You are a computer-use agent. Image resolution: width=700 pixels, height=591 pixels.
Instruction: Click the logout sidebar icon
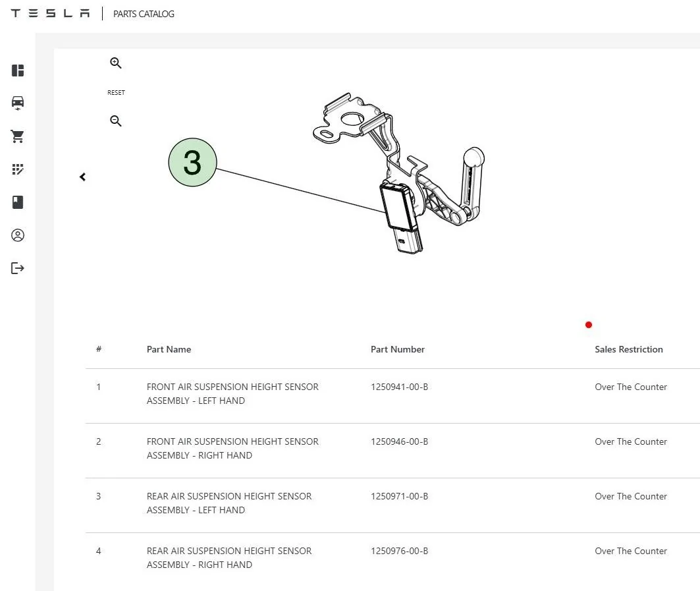coord(18,268)
